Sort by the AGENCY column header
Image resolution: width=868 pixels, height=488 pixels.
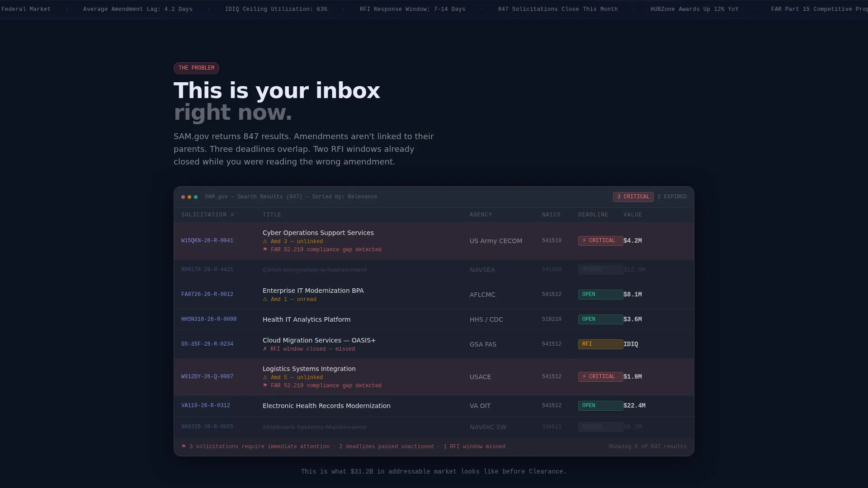click(481, 215)
